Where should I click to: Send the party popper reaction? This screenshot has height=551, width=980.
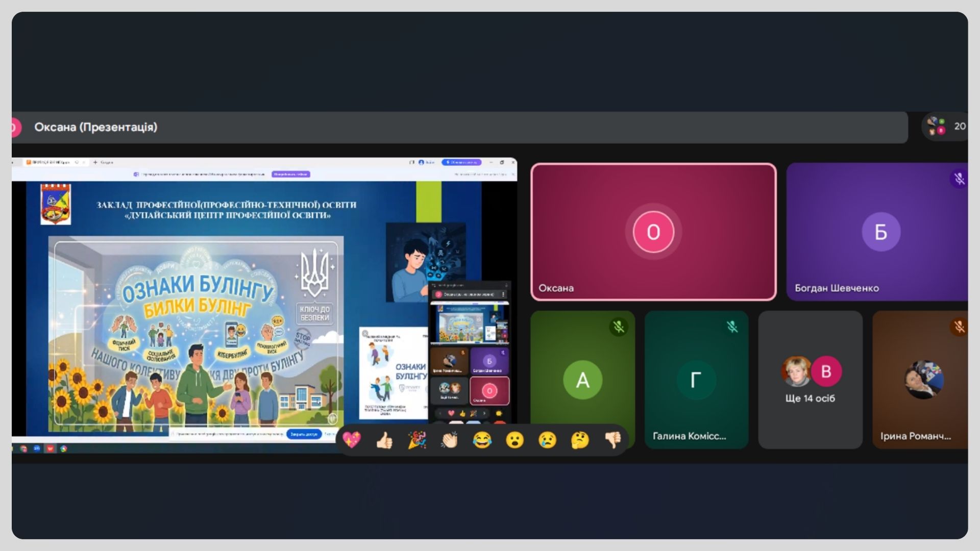[417, 439]
